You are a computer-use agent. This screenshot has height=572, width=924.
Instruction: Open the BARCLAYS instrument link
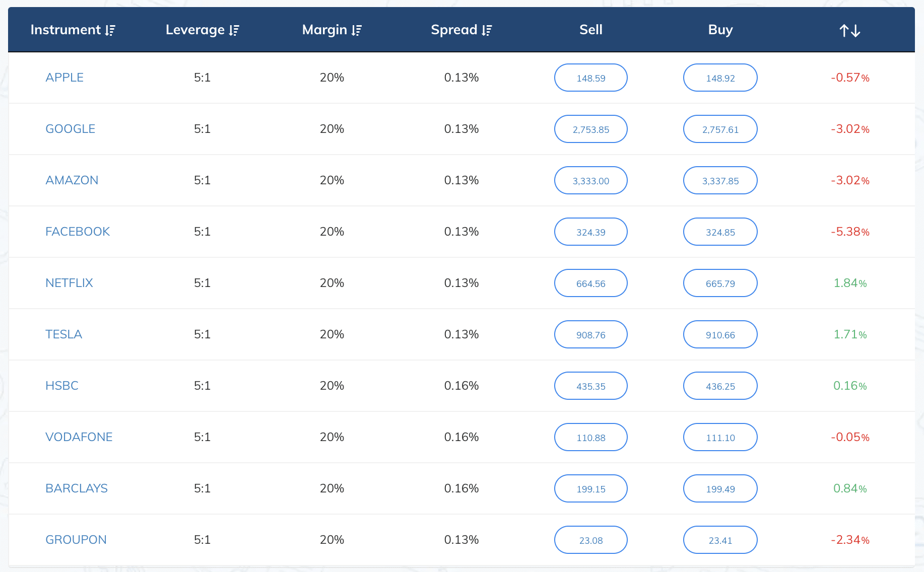pyautogui.click(x=77, y=488)
